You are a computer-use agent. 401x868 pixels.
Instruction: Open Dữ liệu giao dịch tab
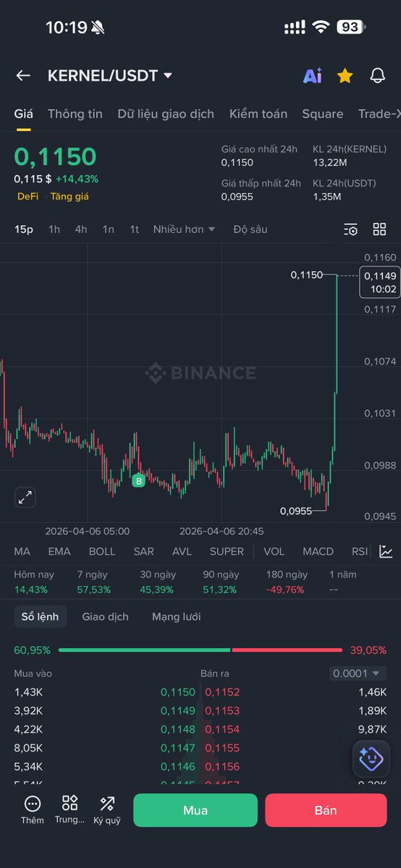pos(166,114)
